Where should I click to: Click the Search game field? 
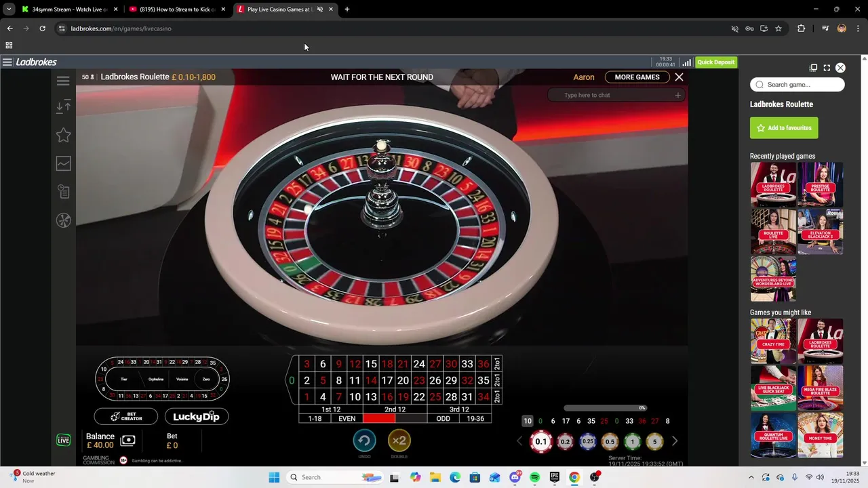(x=797, y=85)
